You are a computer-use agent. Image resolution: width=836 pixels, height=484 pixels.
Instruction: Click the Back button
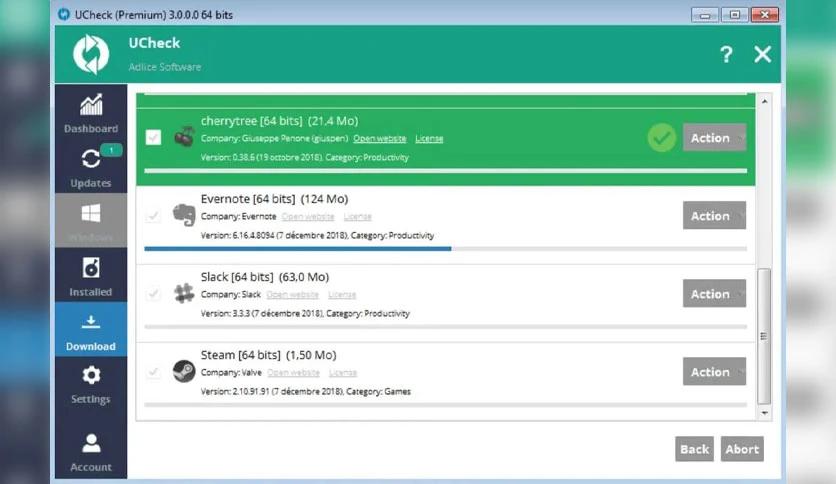pyautogui.click(x=694, y=449)
